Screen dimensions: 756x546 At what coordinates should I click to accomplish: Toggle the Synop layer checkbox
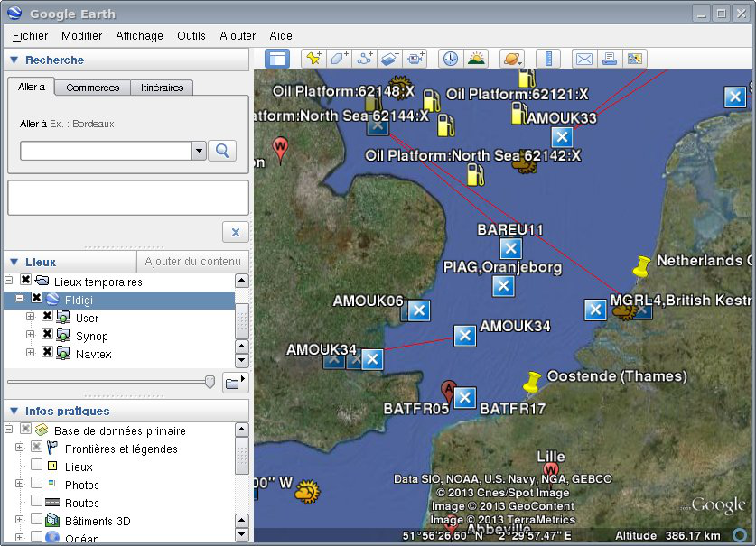pos(47,334)
